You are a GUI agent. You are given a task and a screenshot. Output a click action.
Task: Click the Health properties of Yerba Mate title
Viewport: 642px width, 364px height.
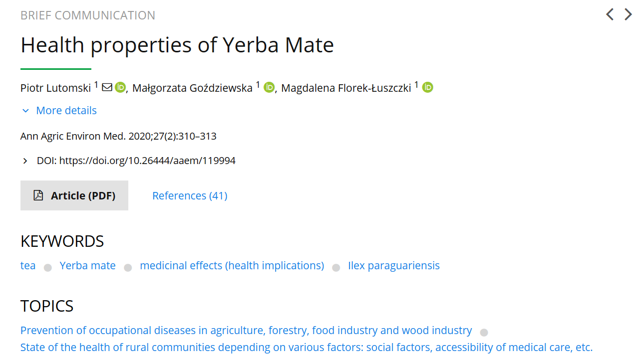tap(177, 45)
